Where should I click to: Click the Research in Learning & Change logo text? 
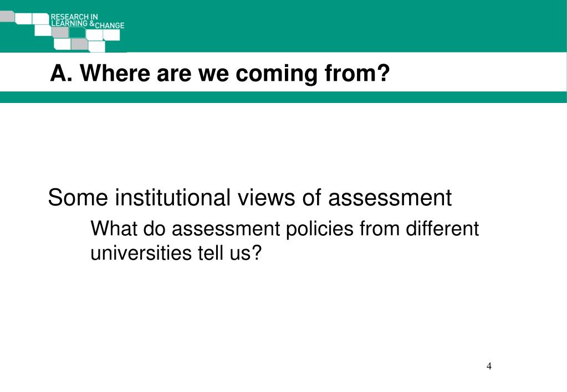point(88,21)
